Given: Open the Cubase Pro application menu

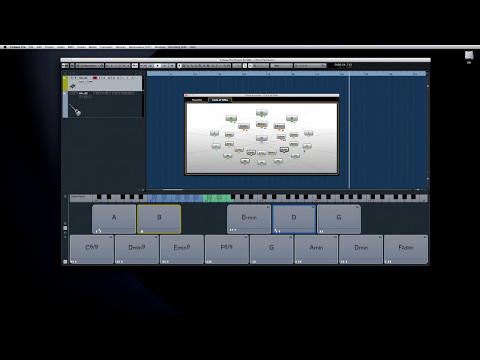Looking at the screenshot, I should tap(18, 47).
